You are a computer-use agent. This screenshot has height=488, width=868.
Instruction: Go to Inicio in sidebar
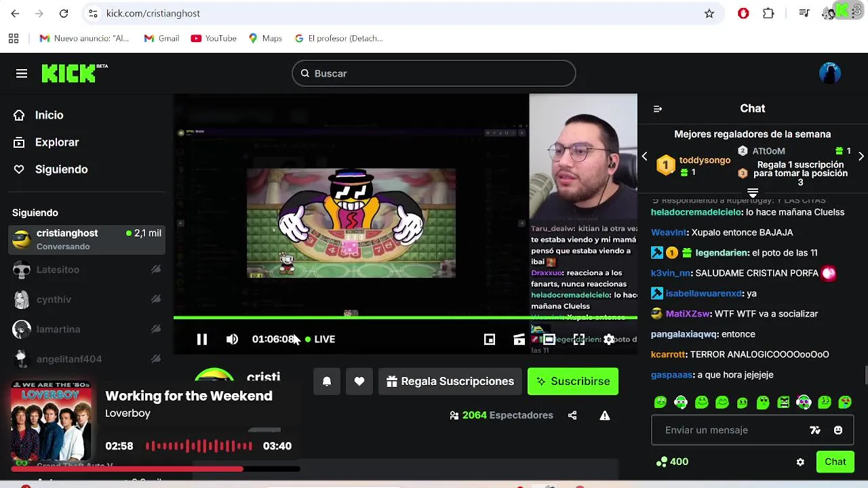(50, 115)
